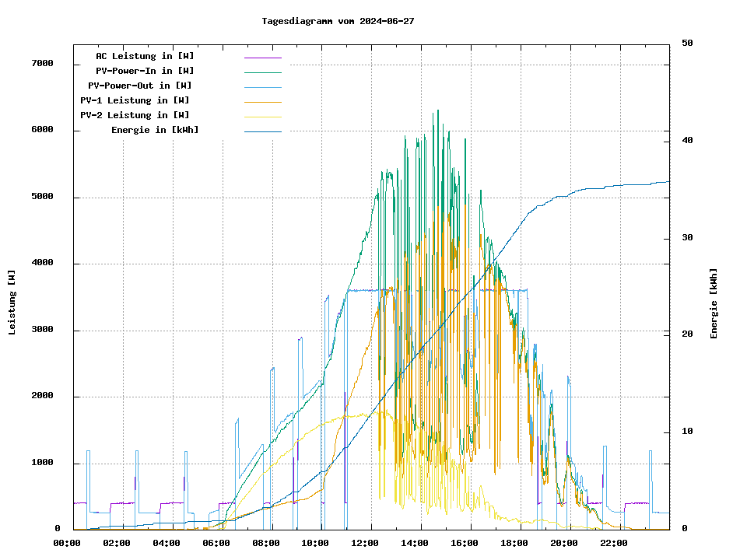The height and width of the screenshot is (560, 747).
Task: Click the 'Leistung [W]' left axis title
Action: [12, 303]
